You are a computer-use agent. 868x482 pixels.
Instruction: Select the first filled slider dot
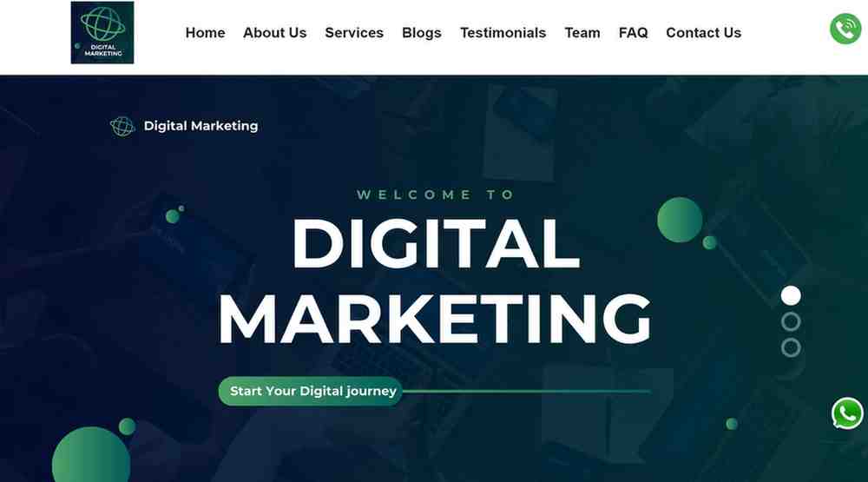tap(791, 296)
